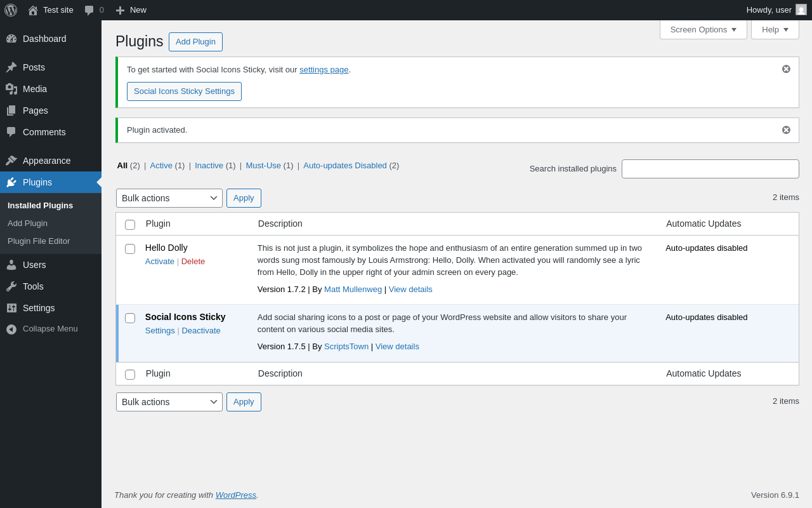Click the Media library icon
Screen dimensions: 812x508
[x=11, y=89]
